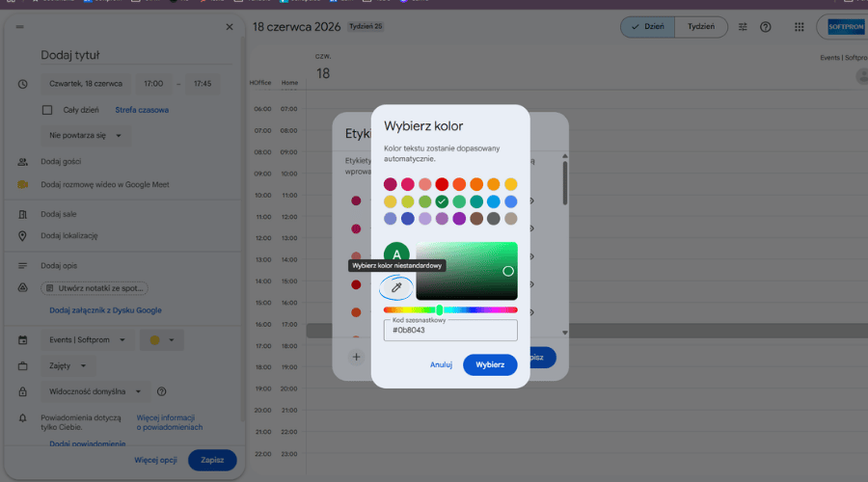The height and width of the screenshot is (482, 868).
Task: Click the help icon next to Widoczność domyślna
Action: point(162,391)
